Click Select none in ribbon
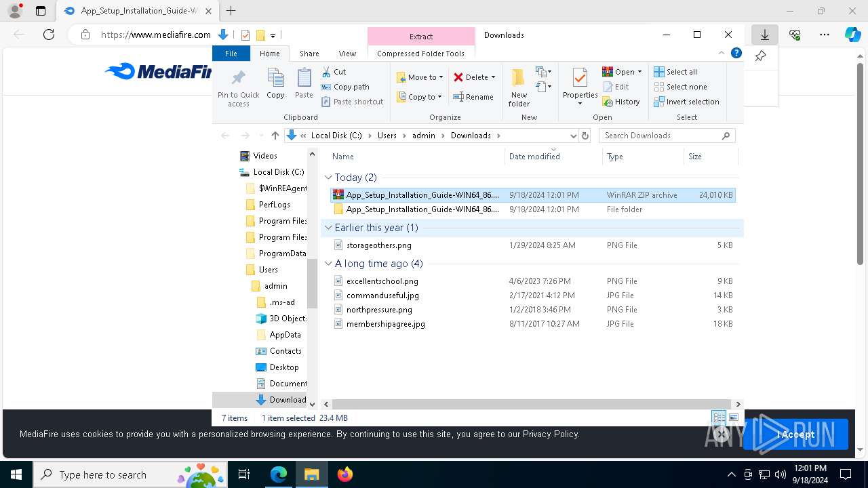 (x=680, y=87)
